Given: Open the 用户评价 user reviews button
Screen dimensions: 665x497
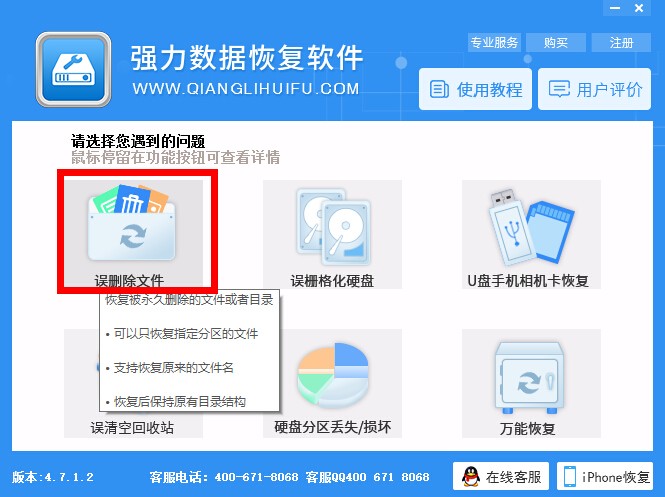Looking at the screenshot, I should (x=594, y=89).
